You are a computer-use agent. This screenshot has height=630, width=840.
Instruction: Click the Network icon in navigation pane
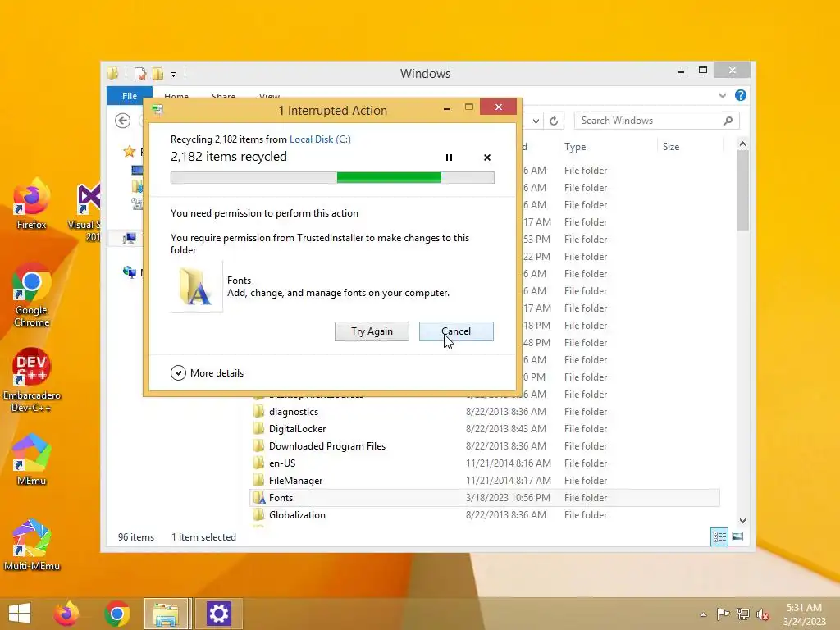tap(129, 272)
